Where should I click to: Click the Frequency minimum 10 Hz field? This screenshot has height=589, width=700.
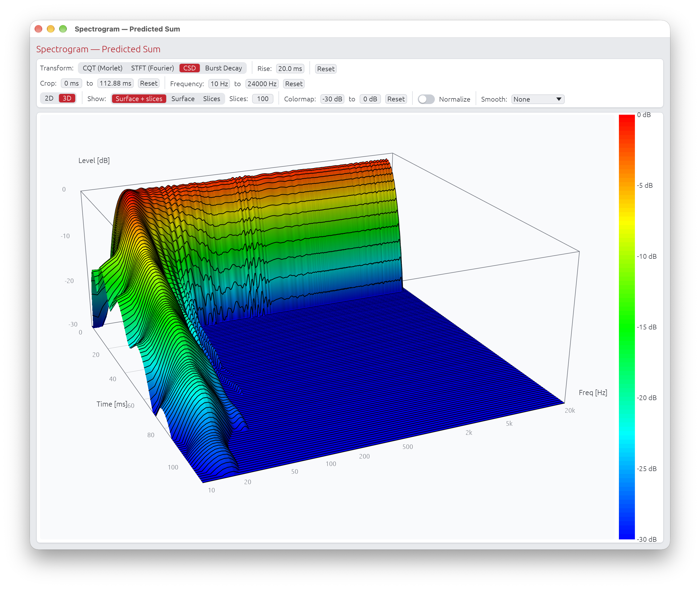219,84
